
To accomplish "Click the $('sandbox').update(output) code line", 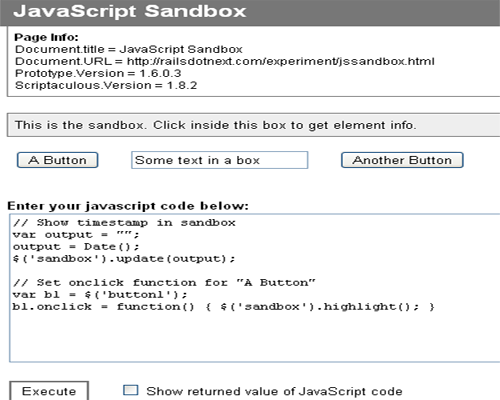I will pyautogui.click(x=124, y=259).
